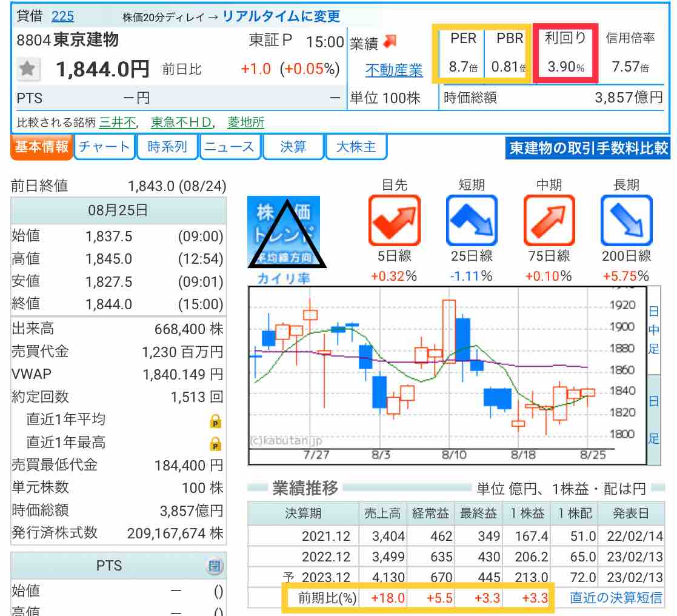Click the 前期比 sales change +18.0
Image resolution: width=677 pixels, height=616 pixels.
[388, 598]
